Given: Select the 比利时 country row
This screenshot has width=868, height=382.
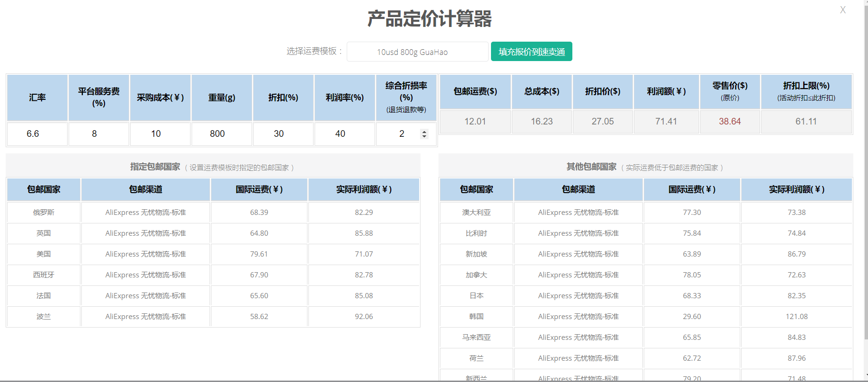Looking at the screenshot, I should [x=646, y=233].
